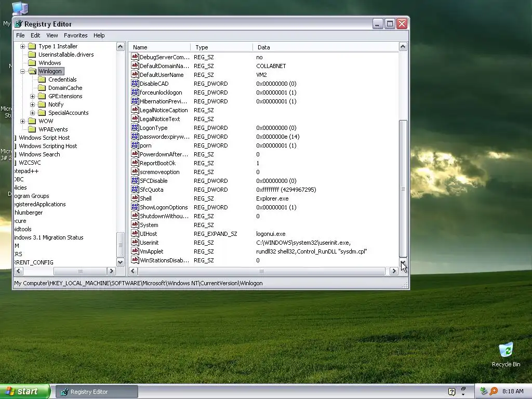Click the DefaultDomainNa string value icon
The image size is (532, 399).
tap(135, 66)
